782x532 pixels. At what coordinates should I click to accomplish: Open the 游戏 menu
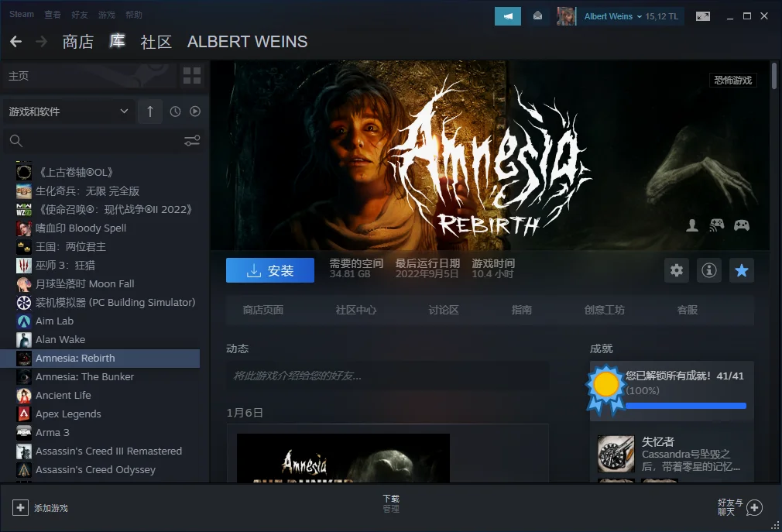pyautogui.click(x=107, y=15)
